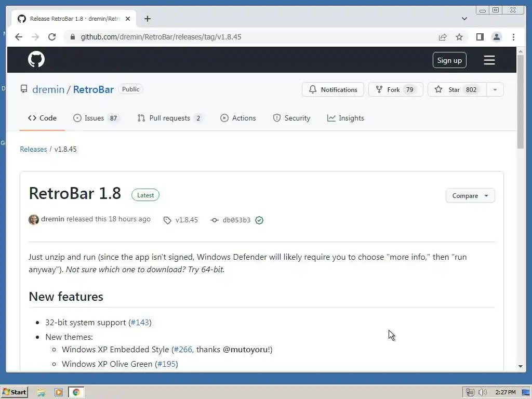Open issue #143 link

point(140,322)
